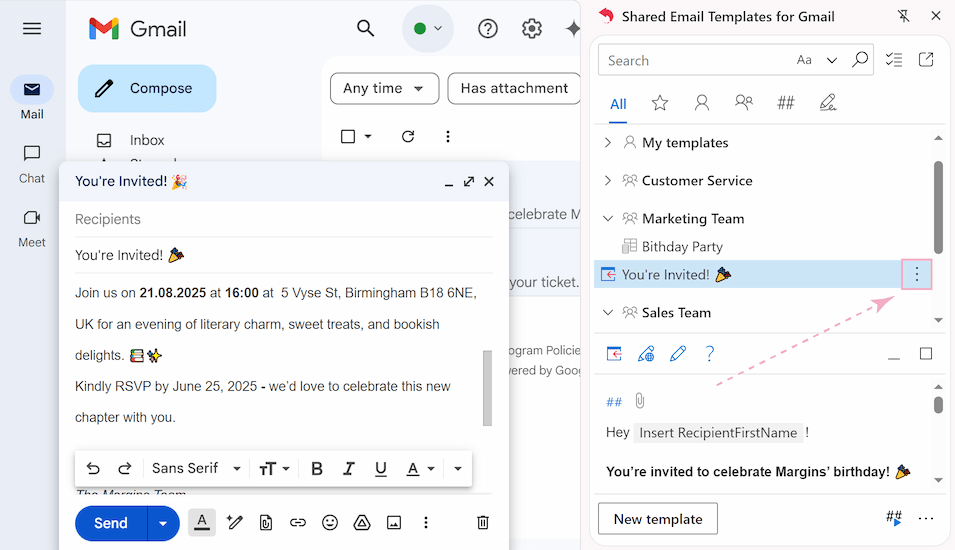Click the template Search field
Image resolution: width=955 pixels, height=550 pixels.
(x=697, y=60)
